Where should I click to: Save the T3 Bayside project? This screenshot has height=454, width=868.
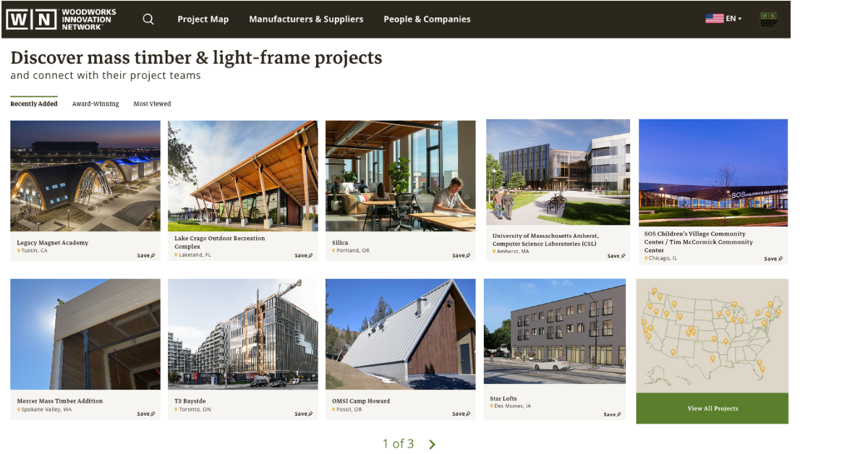point(304,414)
